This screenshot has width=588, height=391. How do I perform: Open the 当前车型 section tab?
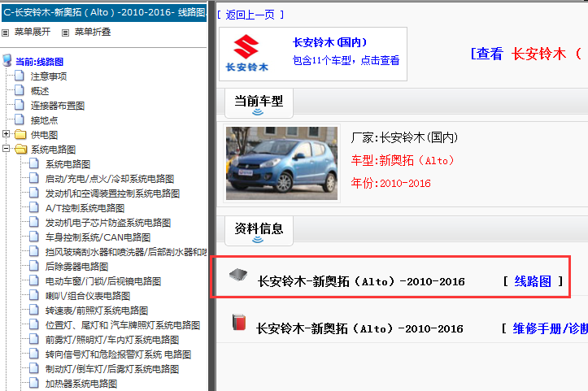(x=259, y=103)
